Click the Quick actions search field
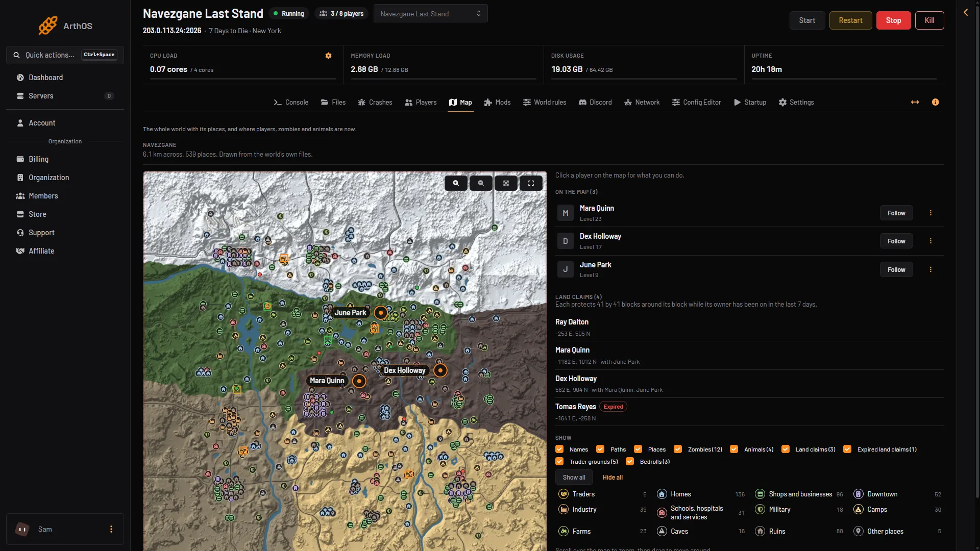The image size is (980, 551). point(65,55)
